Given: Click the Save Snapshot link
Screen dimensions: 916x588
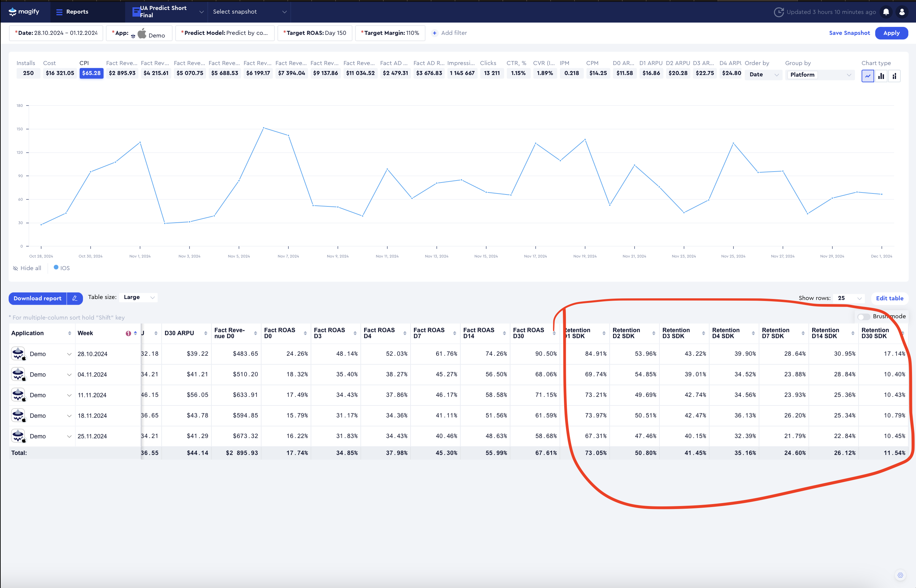Looking at the screenshot, I should point(849,33).
